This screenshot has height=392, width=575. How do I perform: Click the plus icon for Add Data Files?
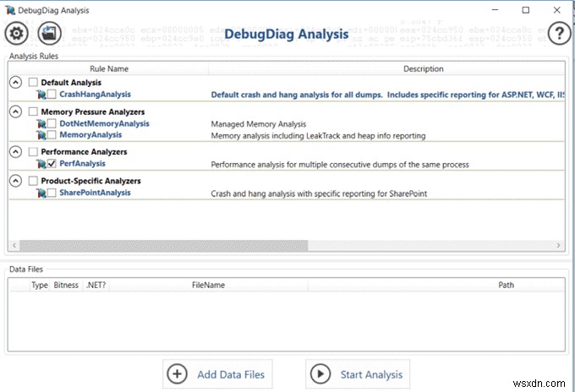tap(177, 374)
